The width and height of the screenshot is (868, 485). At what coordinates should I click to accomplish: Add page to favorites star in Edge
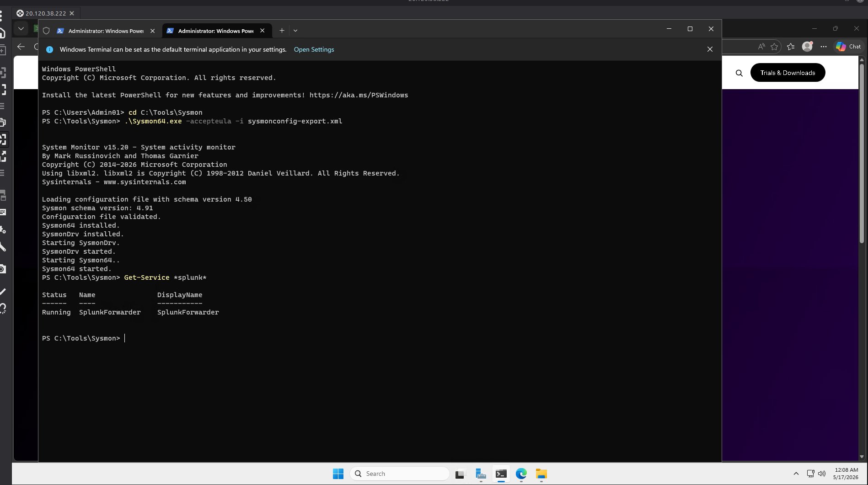pyautogui.click(x=774, y=46)
